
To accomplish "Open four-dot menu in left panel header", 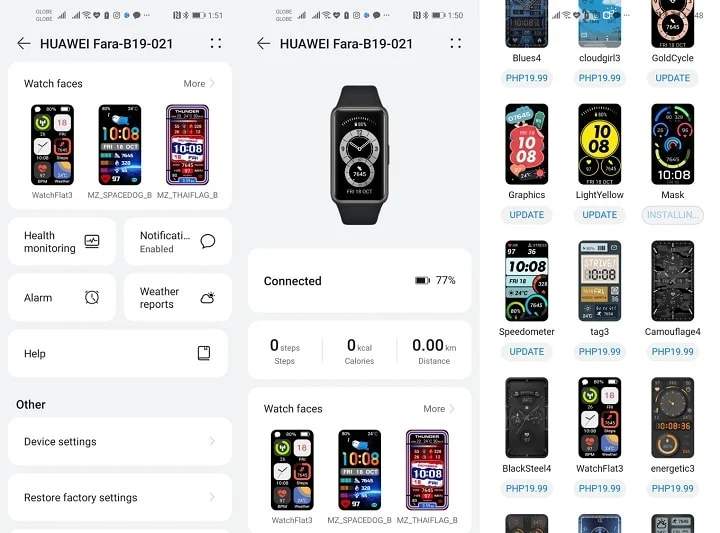I will [216, 44].
